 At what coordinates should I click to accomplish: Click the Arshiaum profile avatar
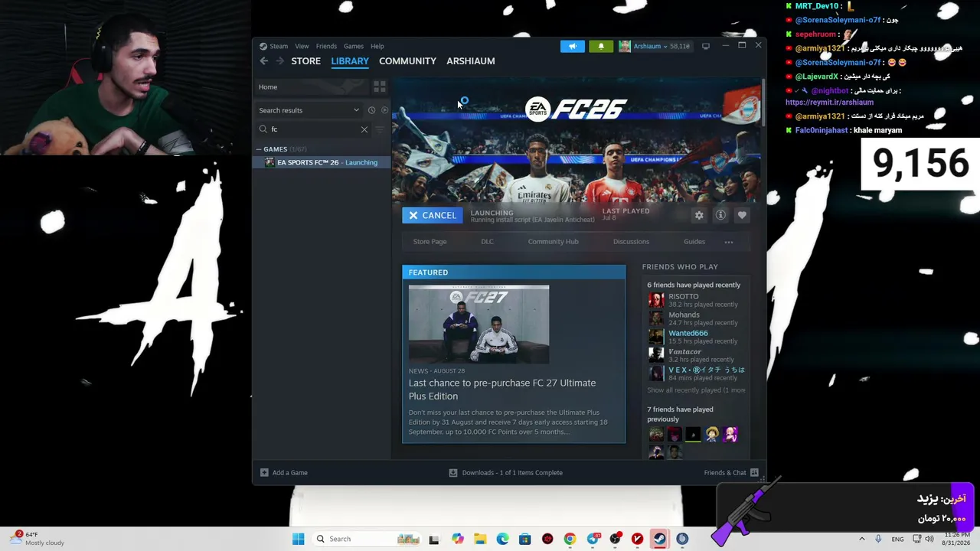tap(625, 46)
